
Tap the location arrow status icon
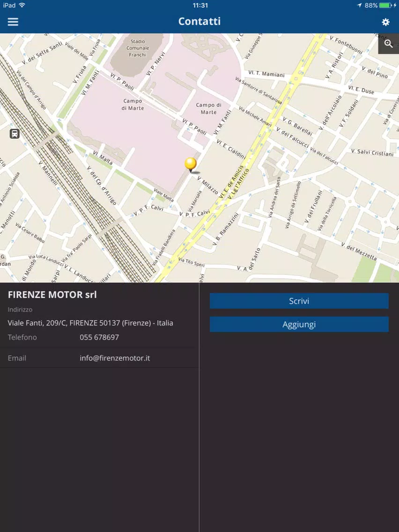pos(359,6)
